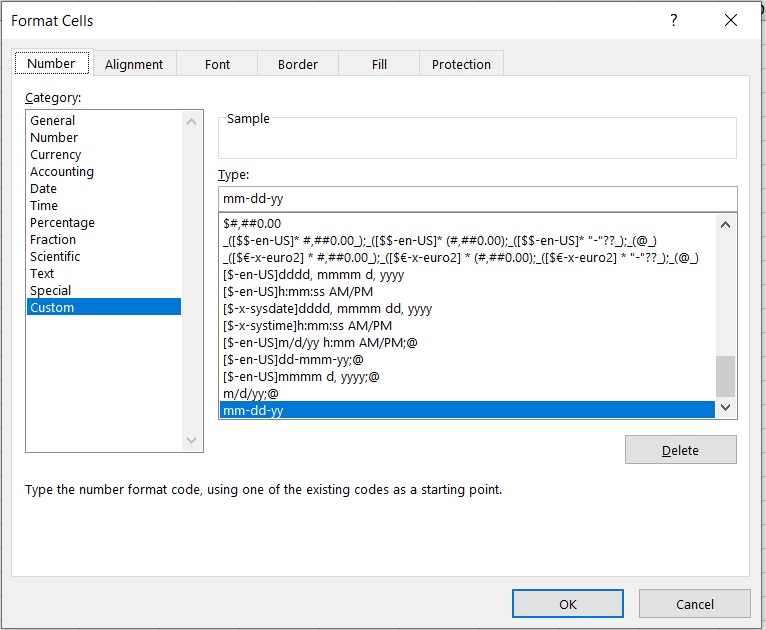Screen dimensions: 766x630
Task: Open the Protection tab
Action: [x=461, y=64]
